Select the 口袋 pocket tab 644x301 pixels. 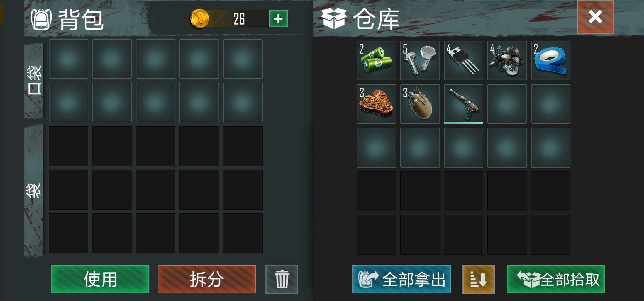tap(34, 81)
